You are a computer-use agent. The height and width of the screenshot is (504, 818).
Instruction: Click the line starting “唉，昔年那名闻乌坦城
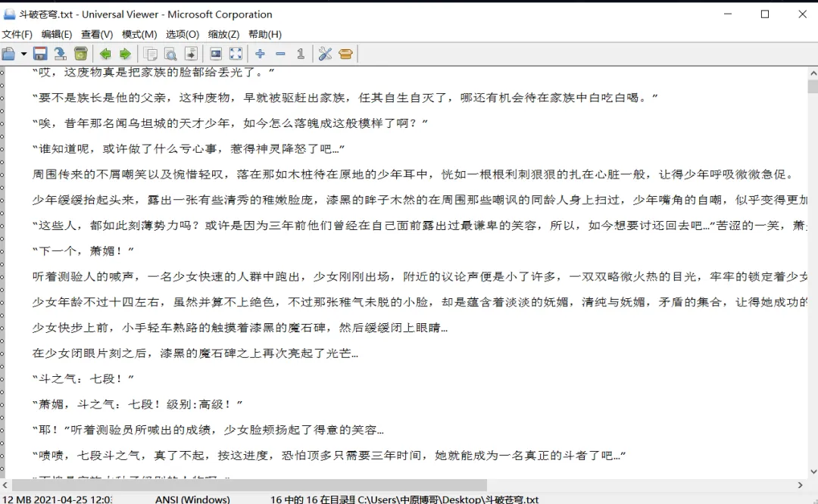pyautogui.click(x=230, y=123)
